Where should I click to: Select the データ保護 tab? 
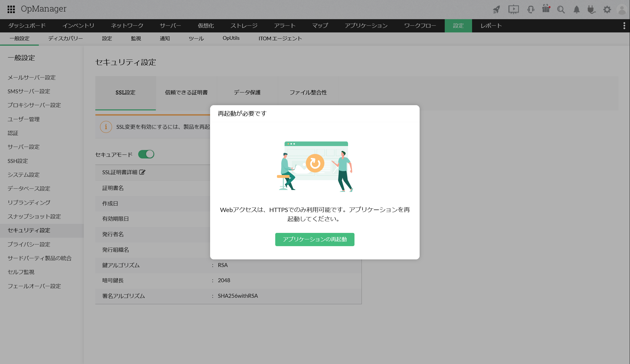pyautogui.click(x=247, y=92)
